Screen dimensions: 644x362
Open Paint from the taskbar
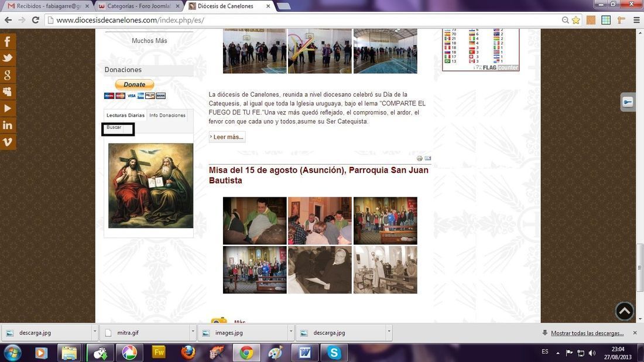(x=275, y=353)
